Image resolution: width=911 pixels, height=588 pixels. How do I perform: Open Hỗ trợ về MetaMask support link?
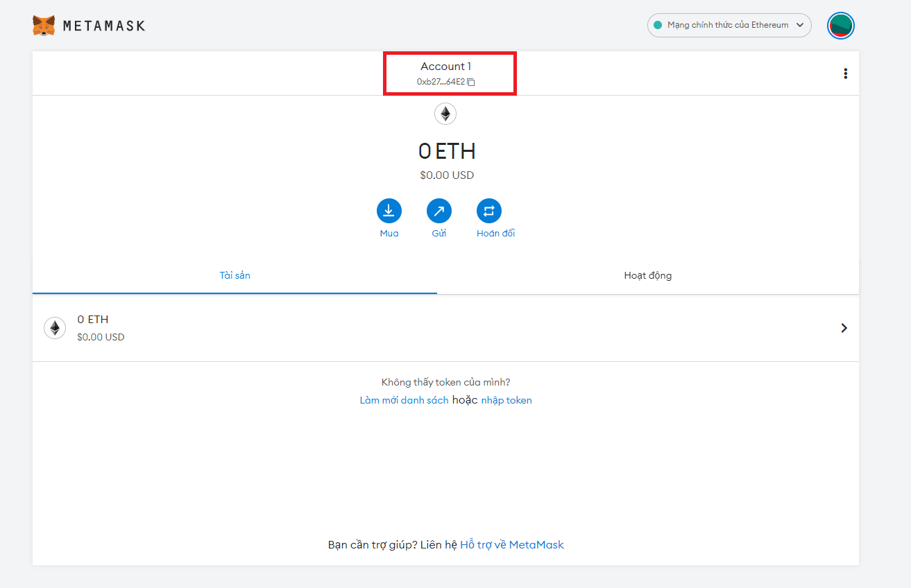[511, 544]
